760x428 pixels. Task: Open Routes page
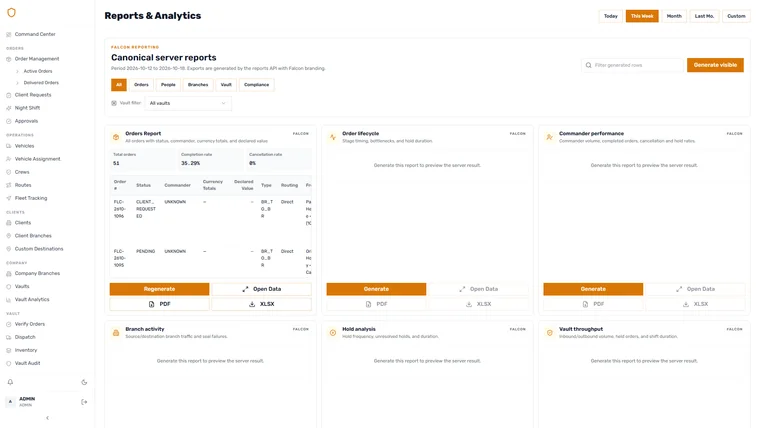tap(23, 185)
